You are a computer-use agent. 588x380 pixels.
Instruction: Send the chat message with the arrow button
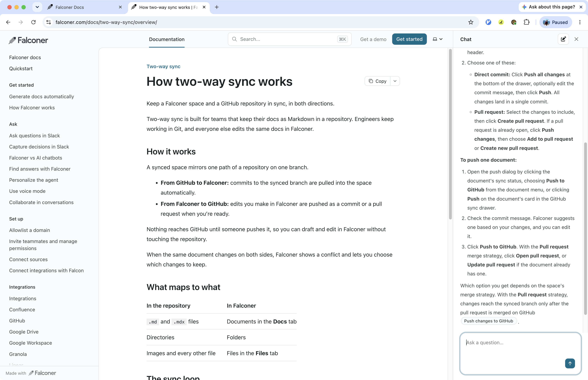(570, 363)
